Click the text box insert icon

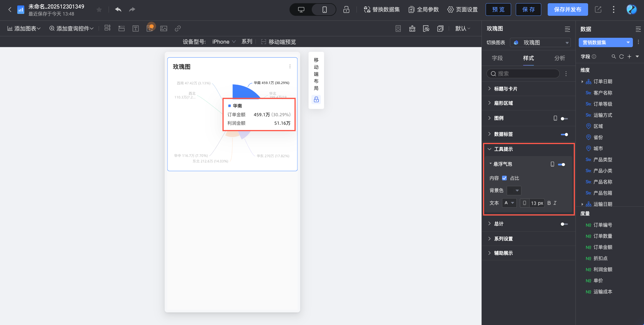[136, 28]
